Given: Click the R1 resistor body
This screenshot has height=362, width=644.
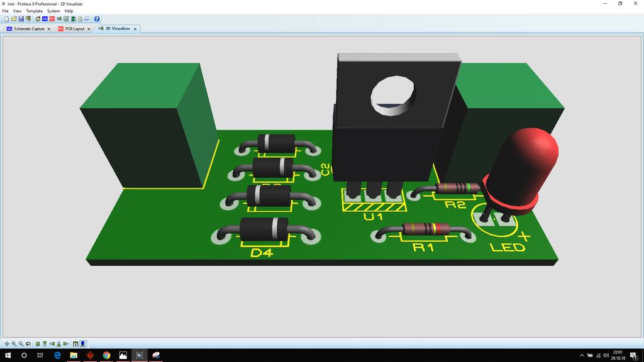Looking at the screenshot, I should coord(426,229).
